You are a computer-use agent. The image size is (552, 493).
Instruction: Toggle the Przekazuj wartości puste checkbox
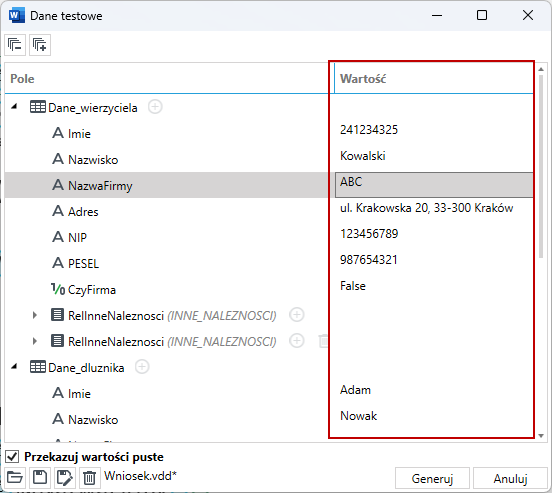pyautogui.click(x=12, y=457)
